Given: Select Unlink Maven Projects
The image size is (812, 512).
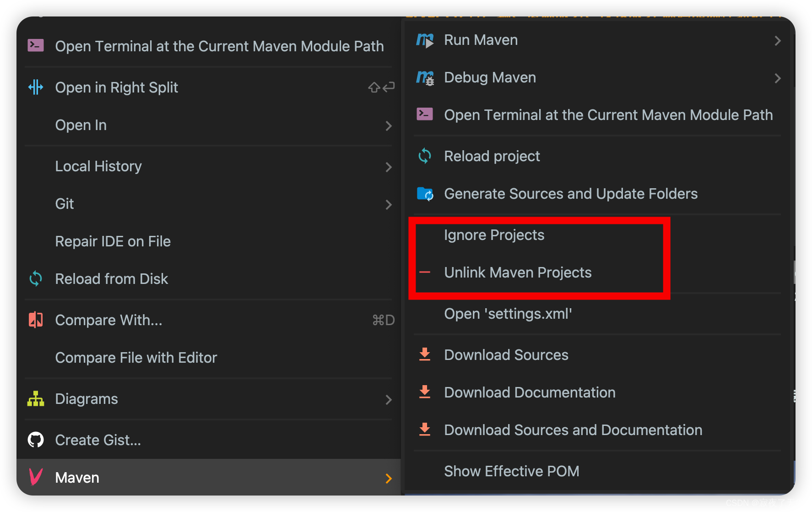Looking at the screenshot, I should [598, 272].
